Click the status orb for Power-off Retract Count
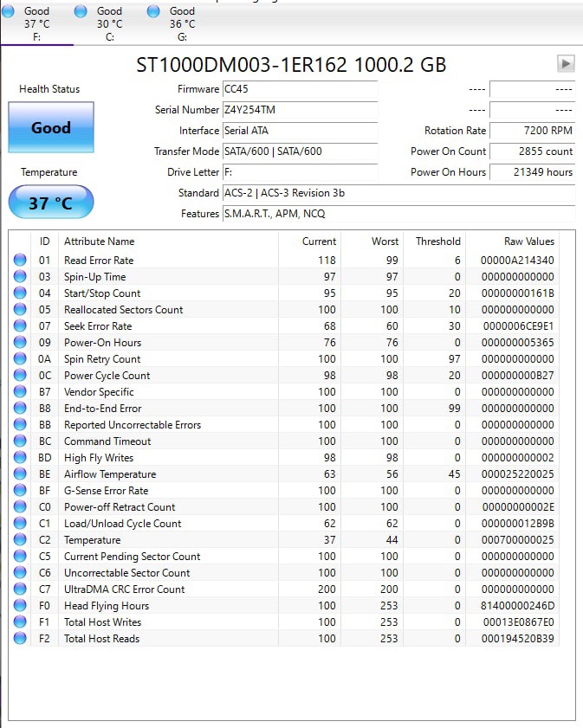The image size is (583, 728). (x=20, y=506)
